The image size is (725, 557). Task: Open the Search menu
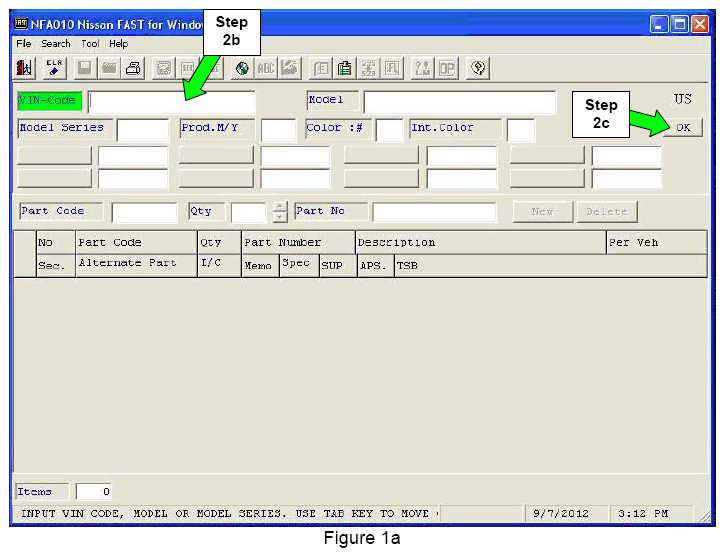56,44
